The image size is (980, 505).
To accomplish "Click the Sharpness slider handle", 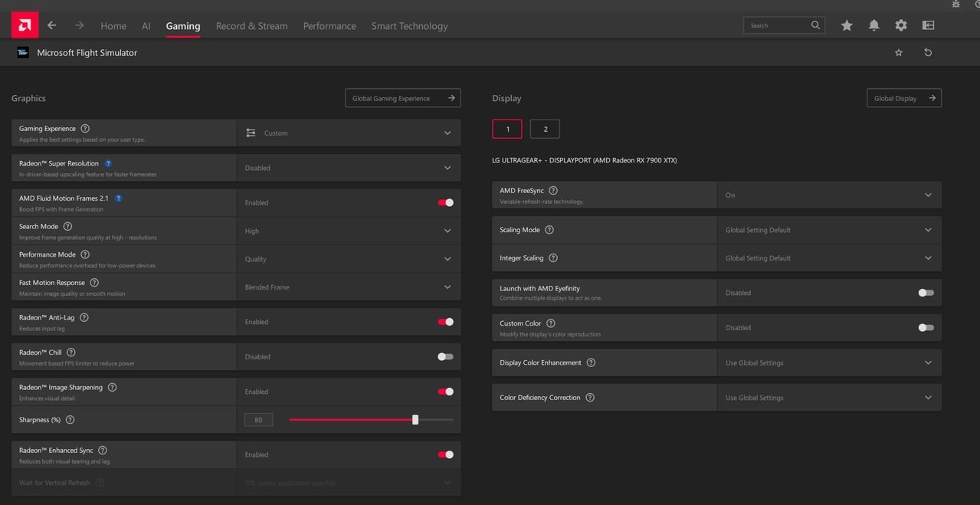I will click(415, 420).
